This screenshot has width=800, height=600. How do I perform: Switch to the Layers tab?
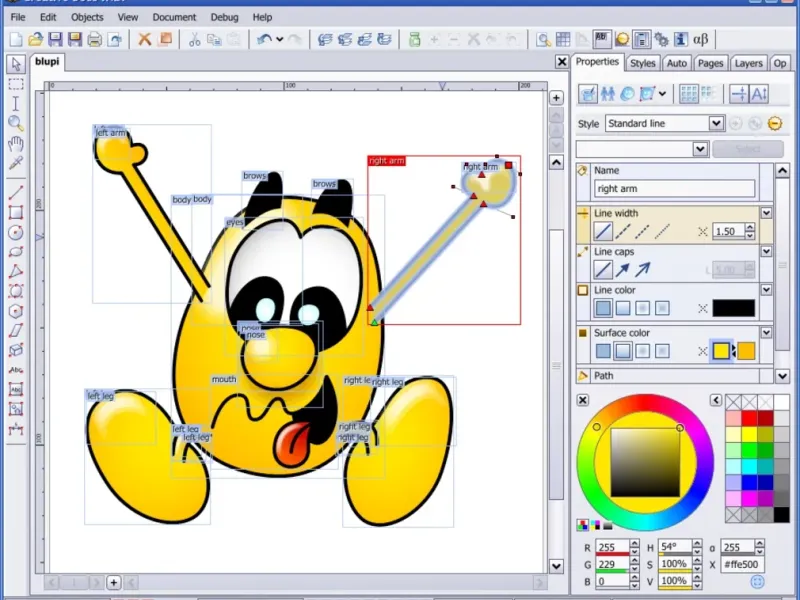click(x=748, y=63)
